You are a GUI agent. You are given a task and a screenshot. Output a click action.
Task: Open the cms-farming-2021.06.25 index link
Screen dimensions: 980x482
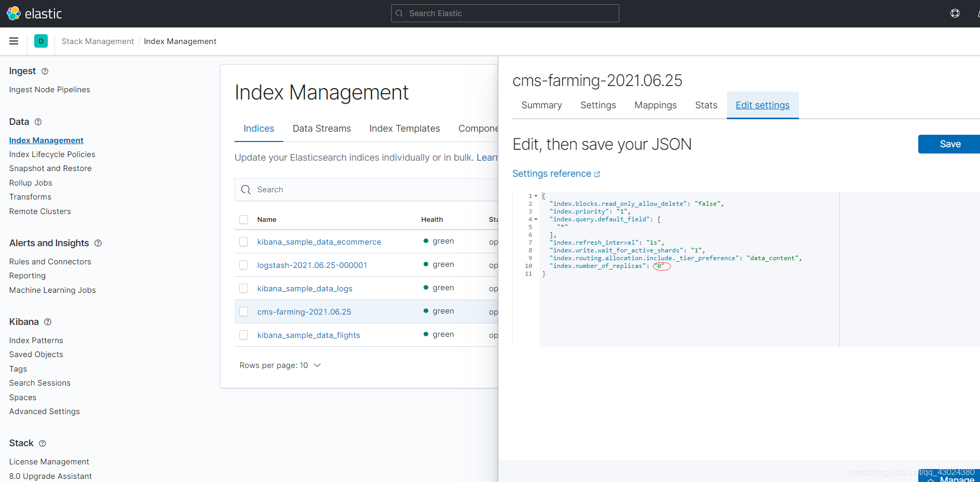pos(304,312)
